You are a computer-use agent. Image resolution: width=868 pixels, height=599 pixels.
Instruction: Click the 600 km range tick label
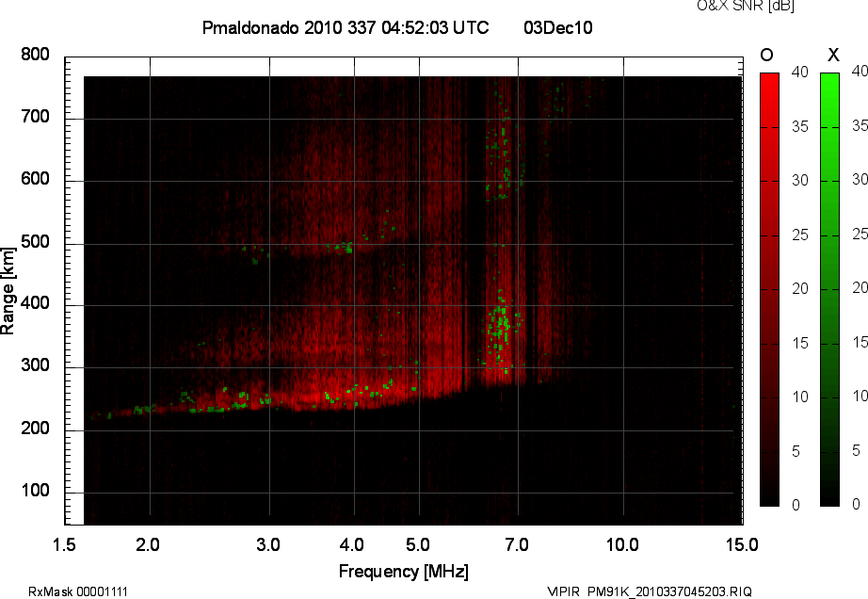click(35, 179)
